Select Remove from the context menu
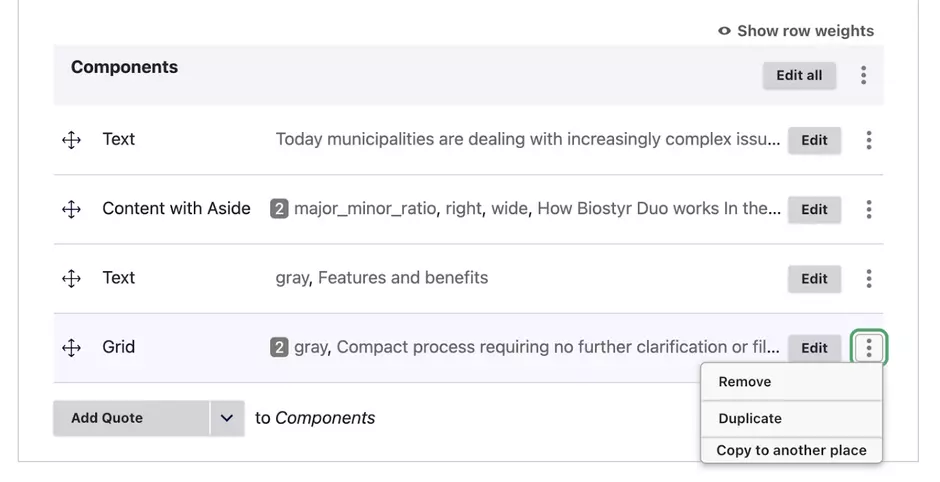The height and width of the screenshot is (482, 940). click(x=745, y=382)
